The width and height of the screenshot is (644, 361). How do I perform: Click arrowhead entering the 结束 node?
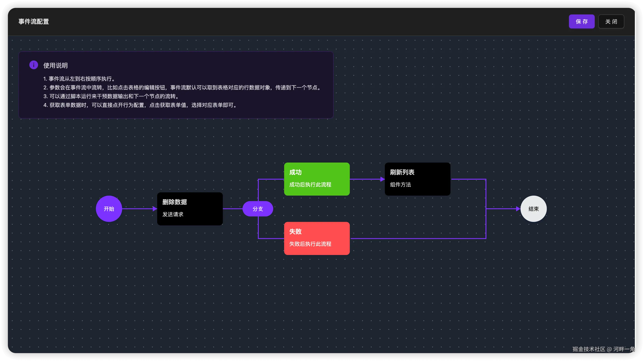[x=518, y=209]
